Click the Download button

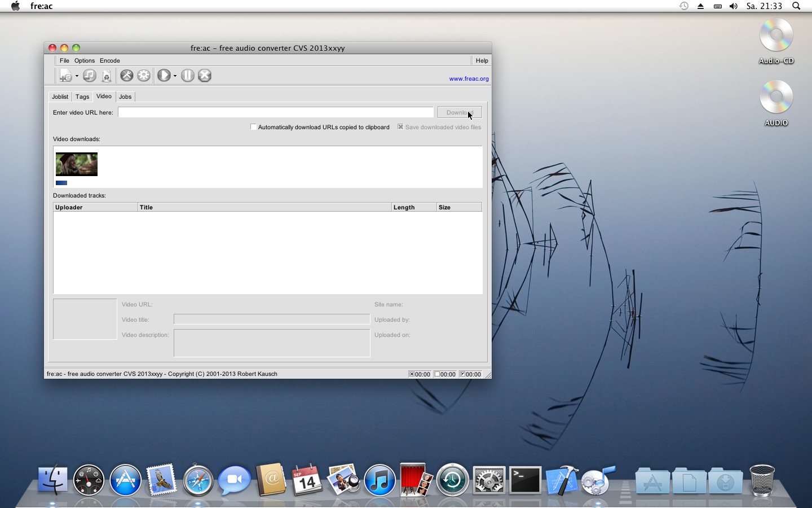pyautogui.click(x=460, y=112)
